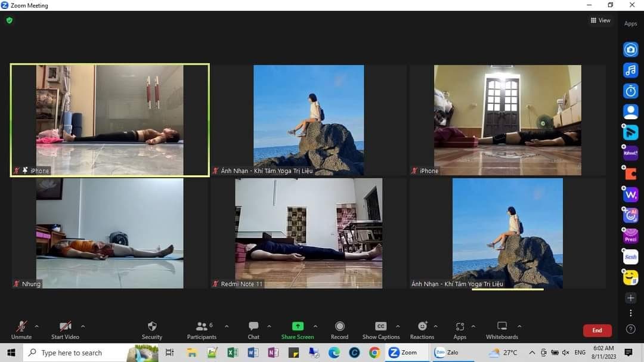This screenshot has height=362, width=644.
Task: Open the Kahoot! app in sidebar
Action: click(630, 153)
